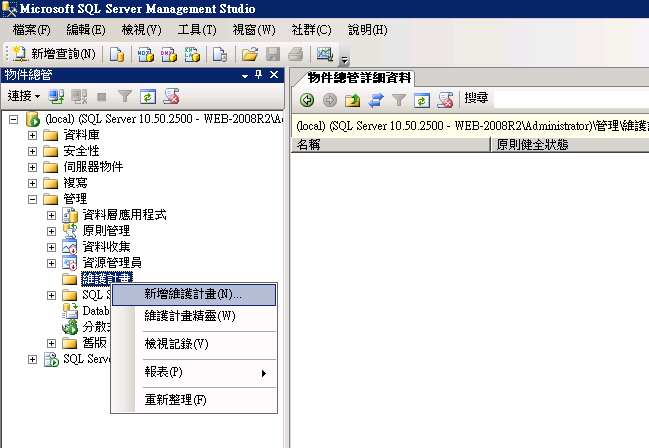
Task: Expand the 舊版 (Legacy) folder
Action: pyautogui.click(x=51, y=343)
